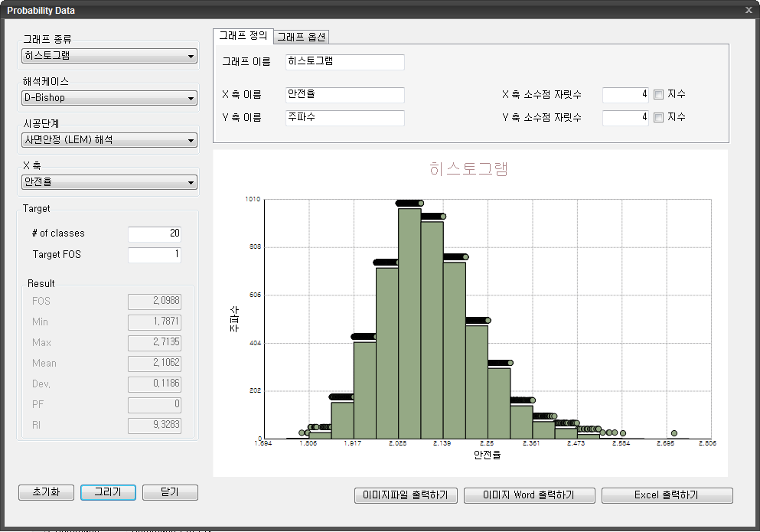Click 이미지파일 출력하기 export button
Screen dimensions: 760x532
point(406,495)
